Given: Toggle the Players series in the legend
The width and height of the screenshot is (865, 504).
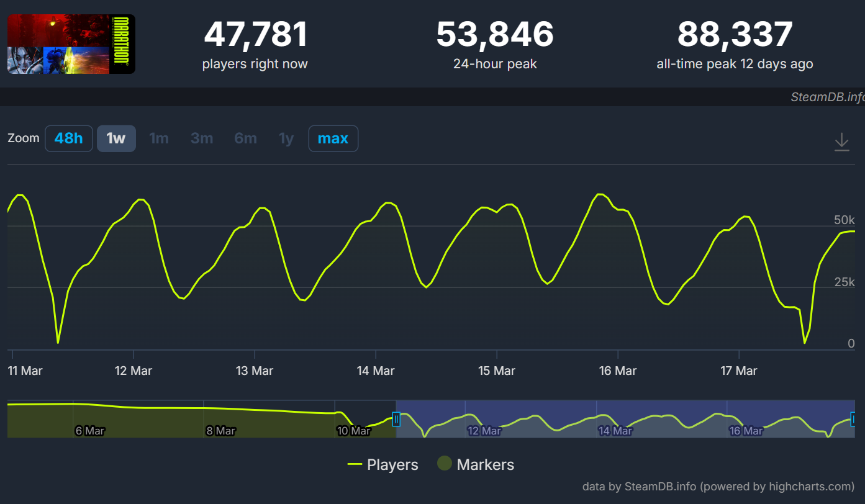Looking at the screenshot, I should [x=383, y=464].
